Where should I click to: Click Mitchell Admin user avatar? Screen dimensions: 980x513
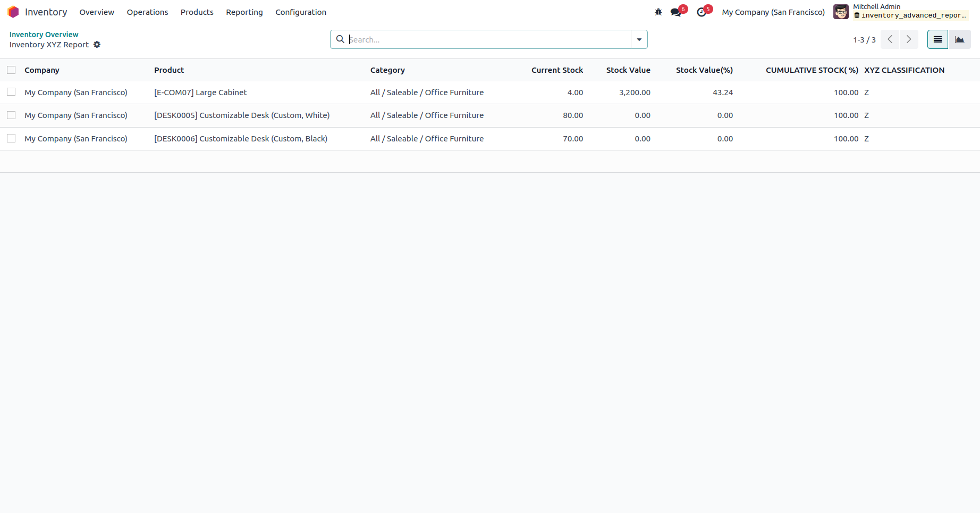841,12
